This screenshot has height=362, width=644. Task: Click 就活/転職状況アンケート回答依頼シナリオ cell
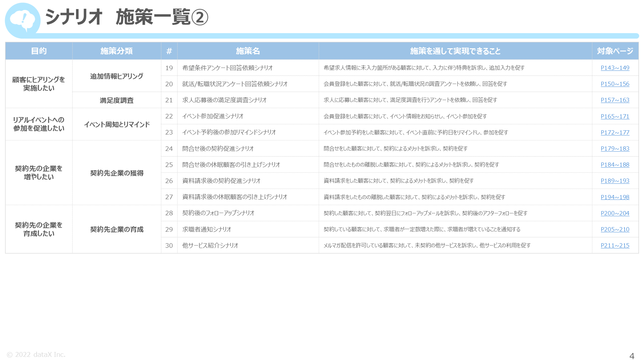coord(248,84)
